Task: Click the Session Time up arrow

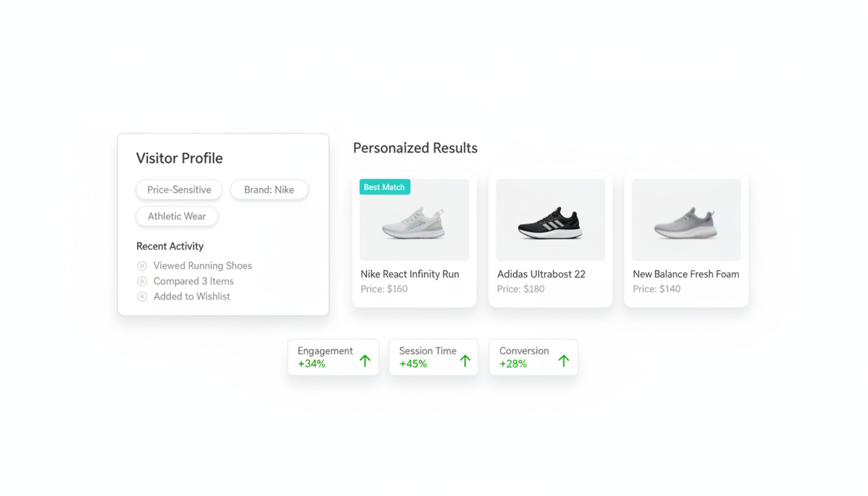Action: (465, 361)
